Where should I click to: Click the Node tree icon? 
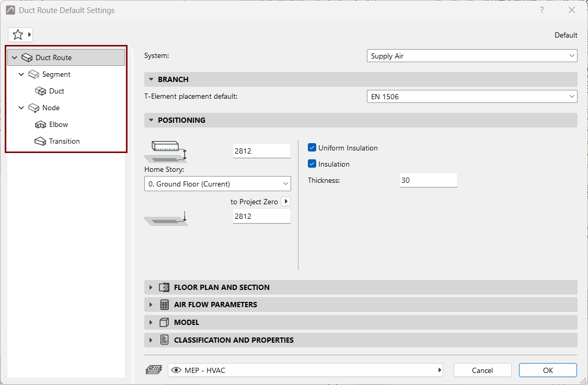pos(34,108)
